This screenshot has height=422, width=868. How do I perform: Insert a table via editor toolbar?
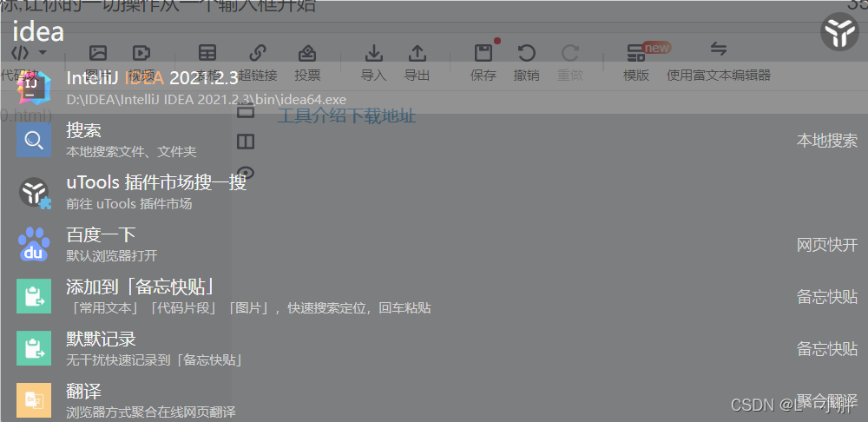pyautogui.click(x=207, y=53)
